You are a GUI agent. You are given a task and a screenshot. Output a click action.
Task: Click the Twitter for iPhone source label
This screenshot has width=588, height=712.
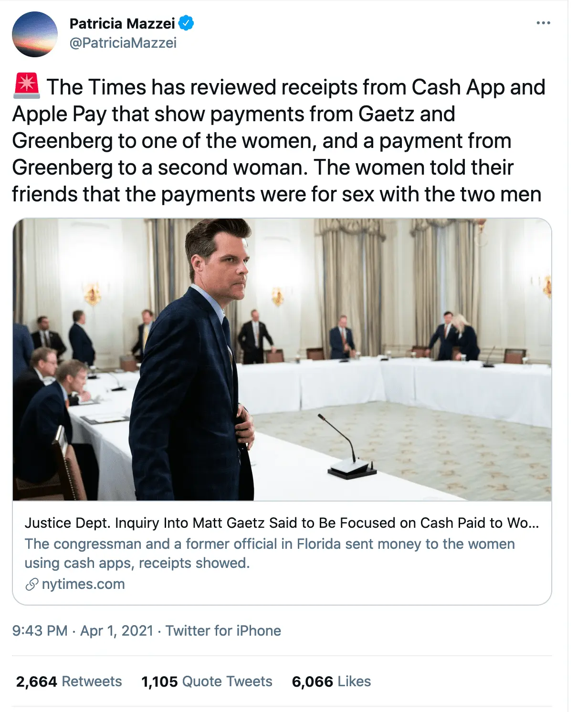click(x=222, y=630)
